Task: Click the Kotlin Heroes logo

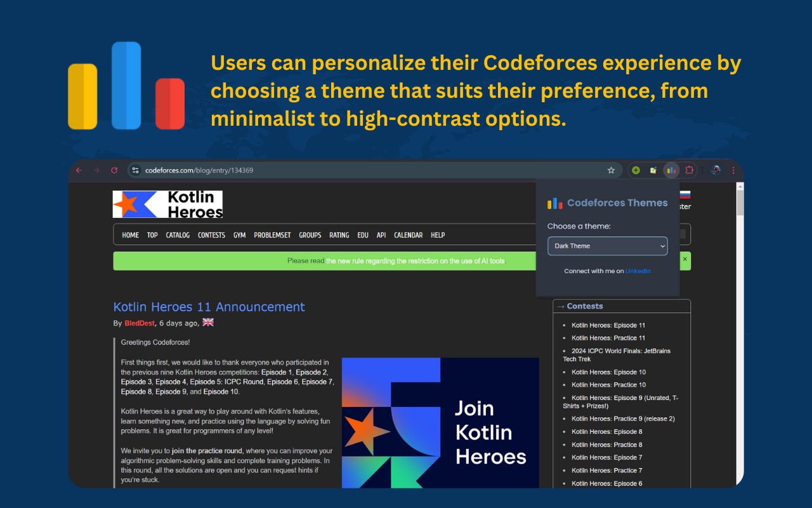Action: (x=167, y=204)
